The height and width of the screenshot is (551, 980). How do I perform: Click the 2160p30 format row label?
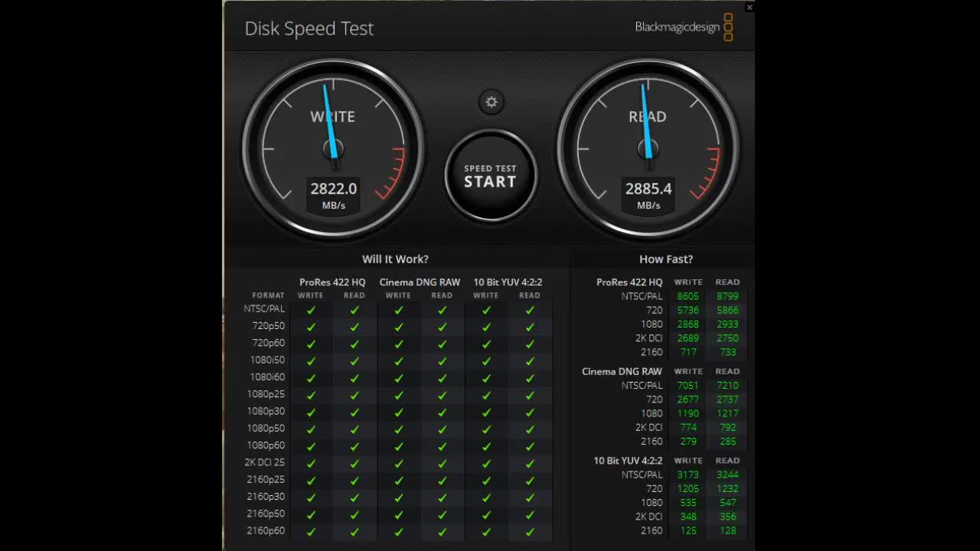click(x=266, y=497)
